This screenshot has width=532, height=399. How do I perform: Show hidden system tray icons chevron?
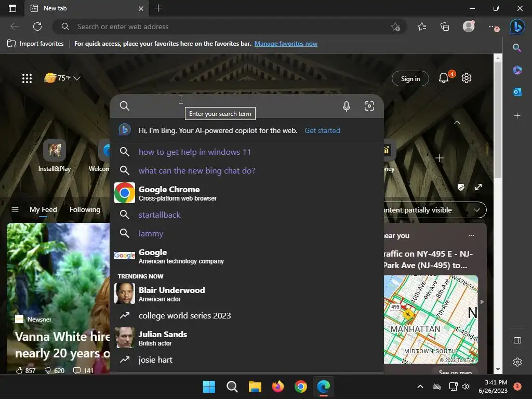click(420, 387)
